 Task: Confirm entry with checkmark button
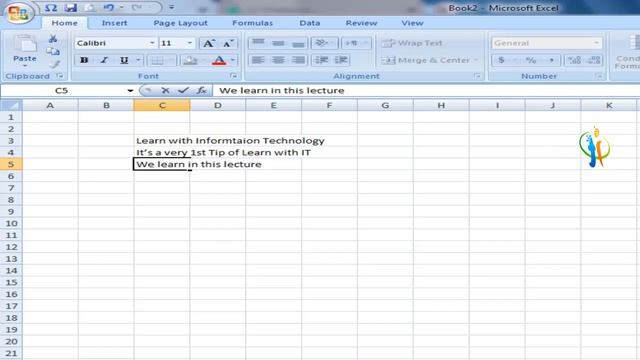tap(183, 91)
